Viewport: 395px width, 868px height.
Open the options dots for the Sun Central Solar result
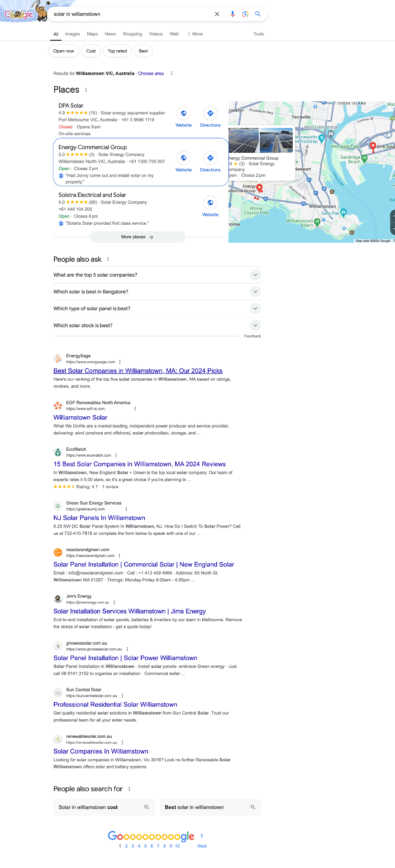coord(122,696)
